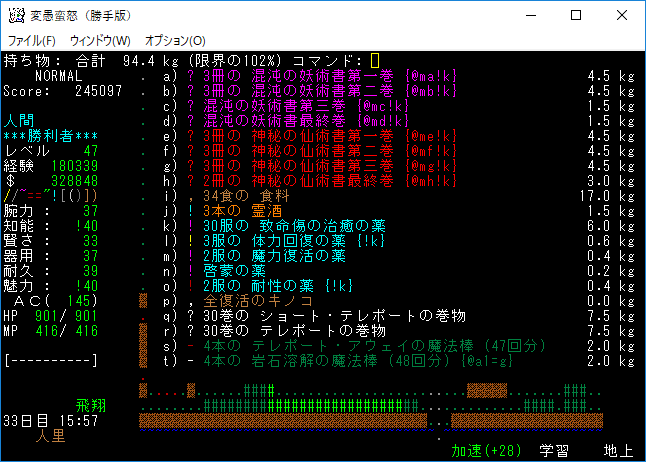Screen dimensions: 646x462
Task: Click the HP 901/901 status line
Action: coord(50,316)
